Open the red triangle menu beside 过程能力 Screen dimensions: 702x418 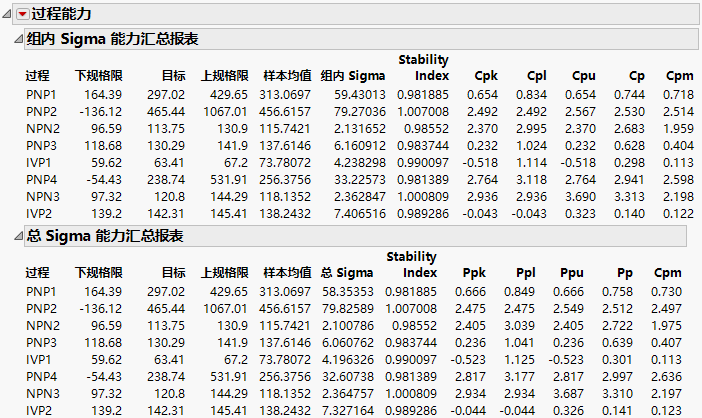(x=22, y=14)
